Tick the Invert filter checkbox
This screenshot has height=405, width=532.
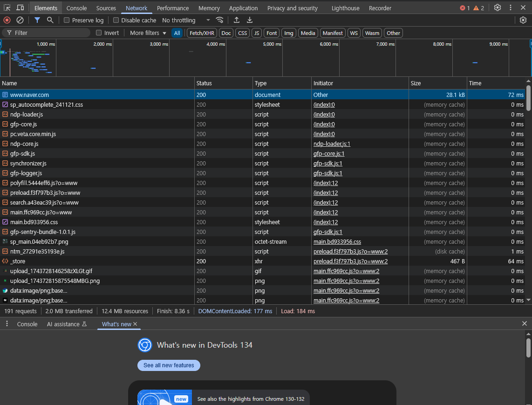[x=99, y=33]
